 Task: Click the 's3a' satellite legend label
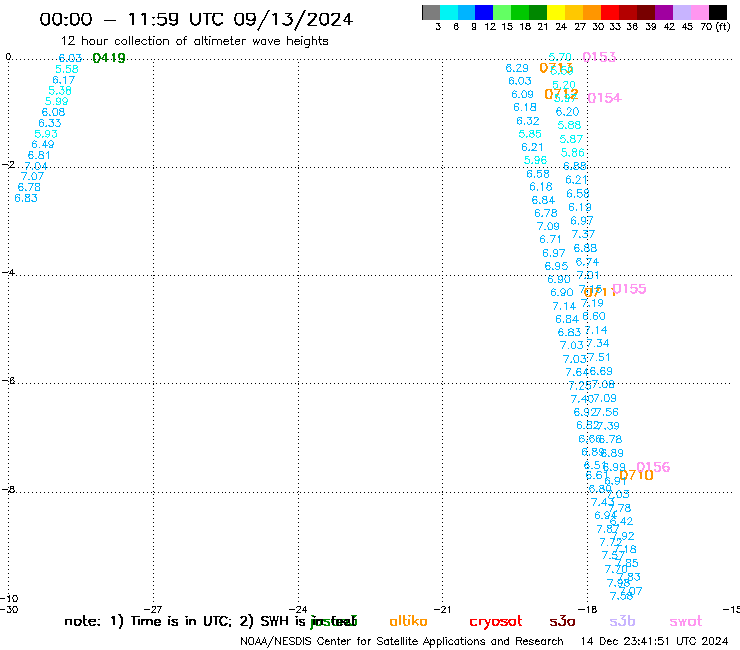(x=562, y=621)
